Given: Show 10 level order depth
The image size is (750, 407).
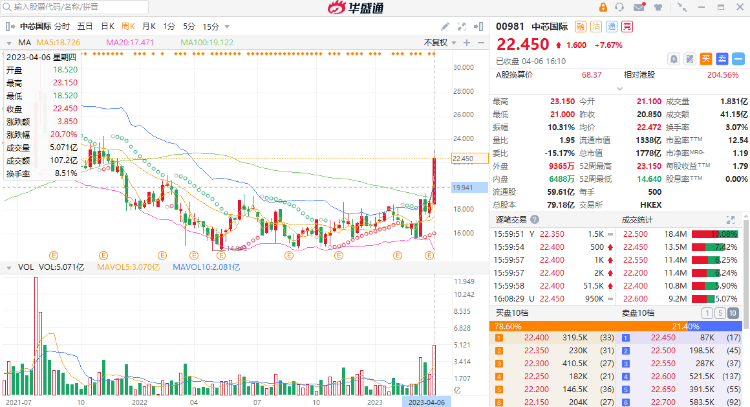Looking at the screenshot, I should point(733,313).
